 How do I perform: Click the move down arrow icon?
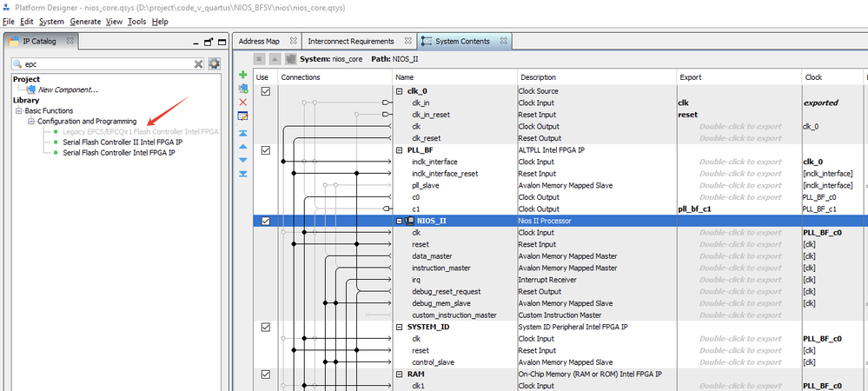pos(243,160)
